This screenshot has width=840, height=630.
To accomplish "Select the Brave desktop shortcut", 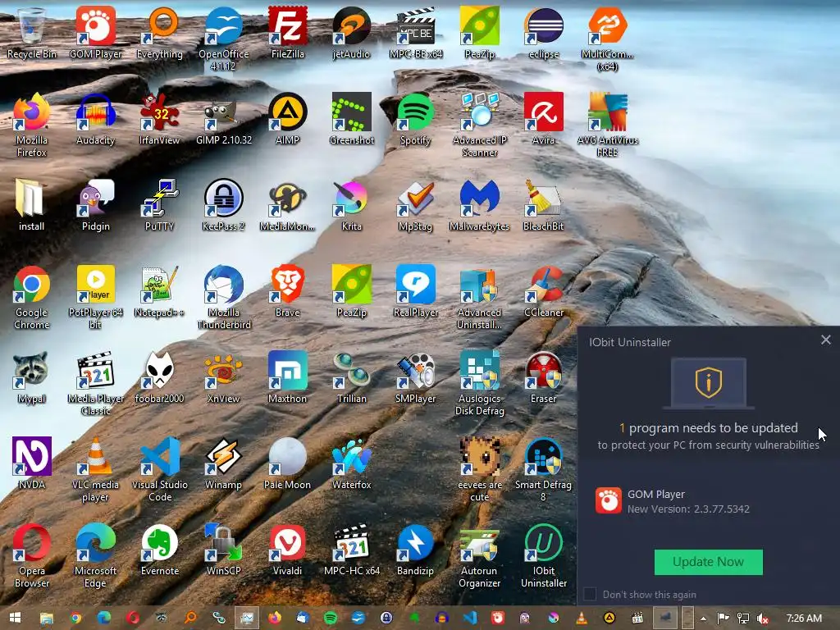I will (x=288, y=291).
